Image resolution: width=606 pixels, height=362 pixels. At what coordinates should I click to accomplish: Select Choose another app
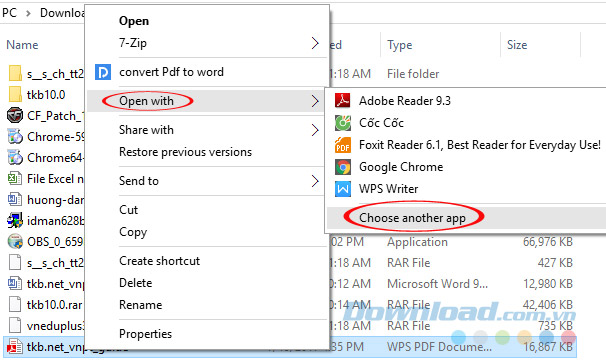412,218
